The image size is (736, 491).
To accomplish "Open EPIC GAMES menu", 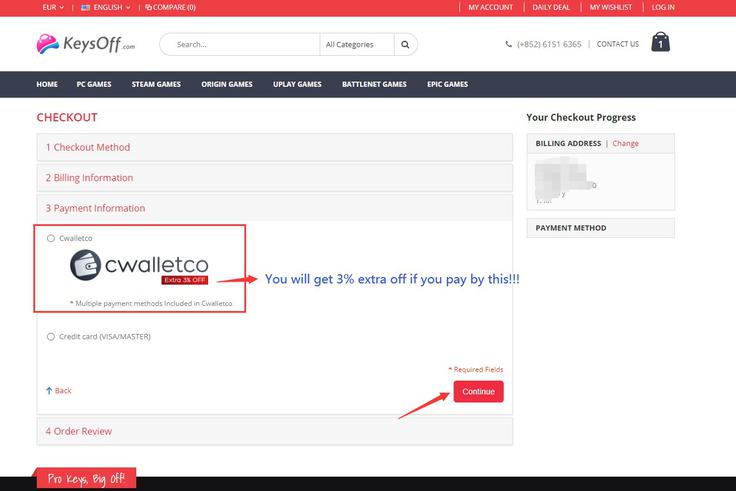I will point(447,84).
